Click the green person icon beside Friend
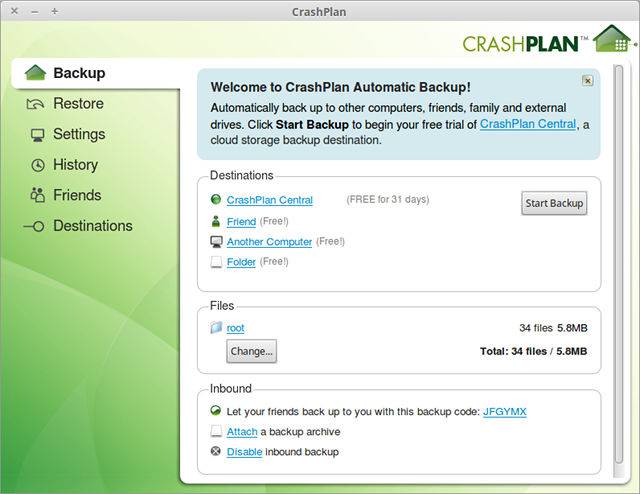Image resolution: width=640 pixels, height=494 pixels. pos(216,221)
